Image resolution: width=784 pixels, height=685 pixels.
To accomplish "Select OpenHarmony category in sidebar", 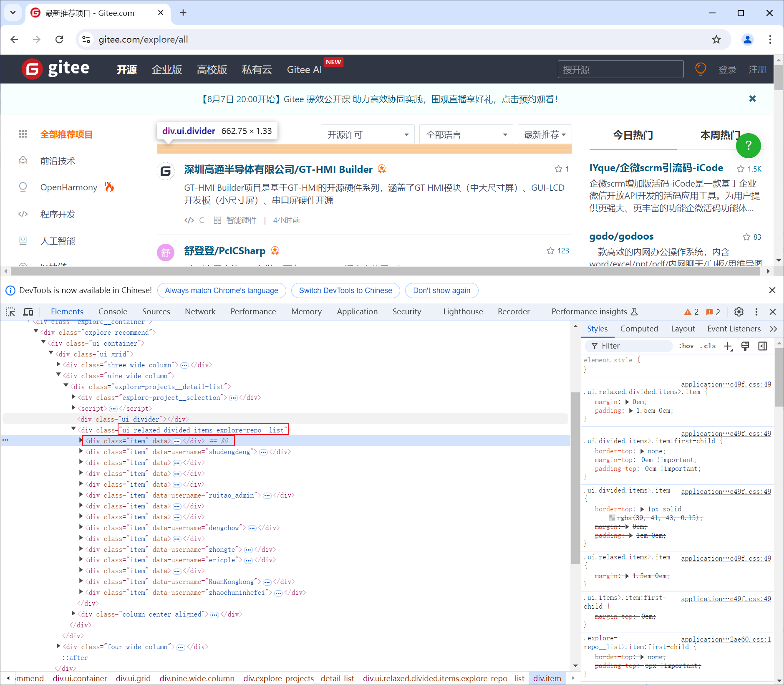I will (69, 187).
